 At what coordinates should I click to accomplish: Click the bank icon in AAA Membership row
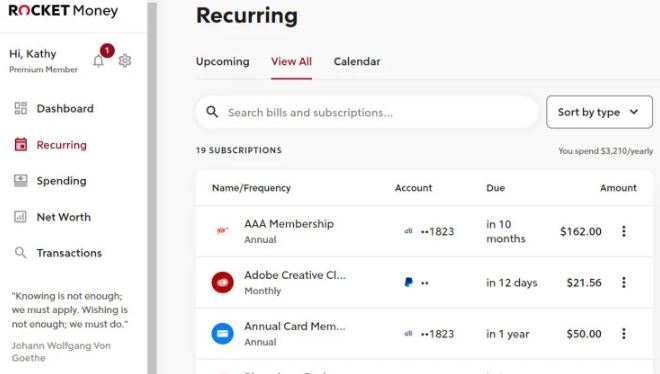coord(408,231)
